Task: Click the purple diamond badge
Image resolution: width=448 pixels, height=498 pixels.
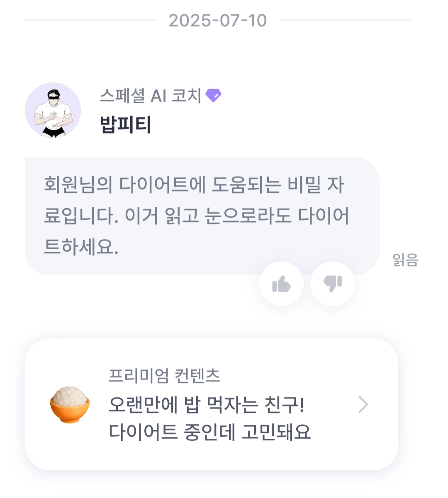Action: pyautogui.click(x=213, y=95)
